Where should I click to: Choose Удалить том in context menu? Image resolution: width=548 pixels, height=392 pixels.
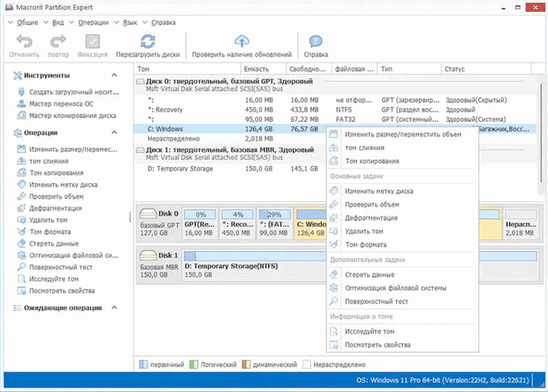[x=402, y=232]
